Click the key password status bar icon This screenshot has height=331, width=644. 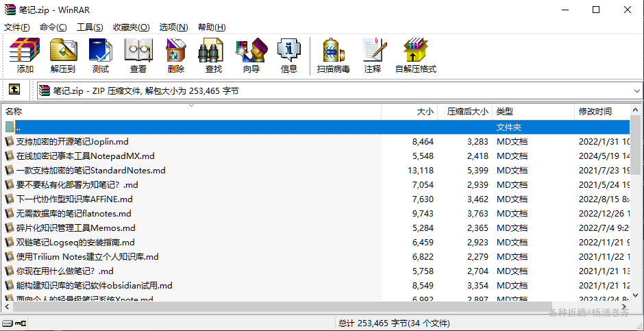[x=19, y=323]
